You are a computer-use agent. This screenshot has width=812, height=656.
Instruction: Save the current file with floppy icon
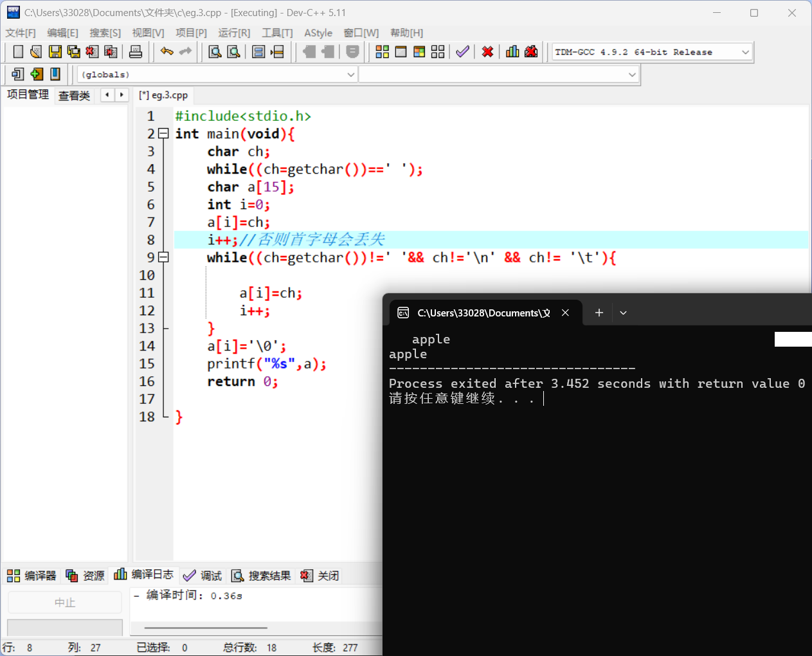[55, 52]
